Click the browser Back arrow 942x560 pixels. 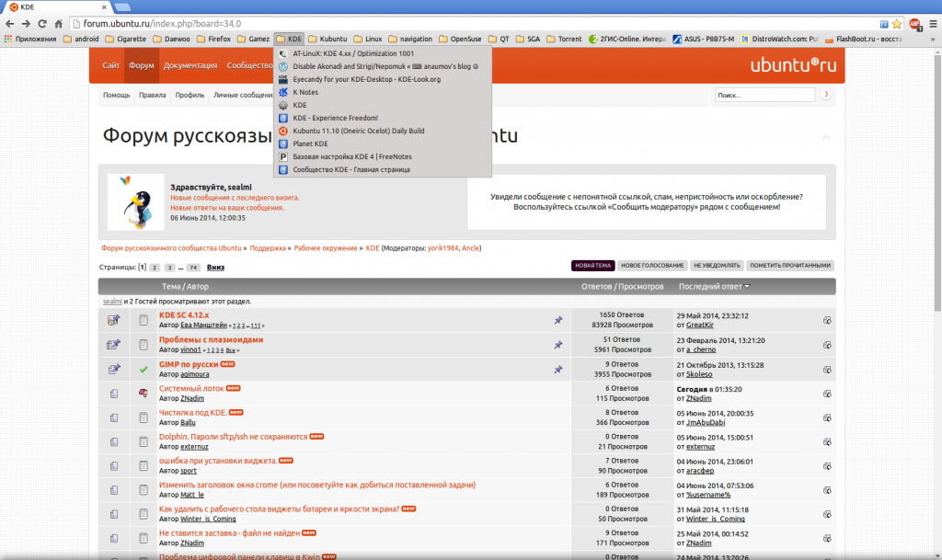point(9,24)
